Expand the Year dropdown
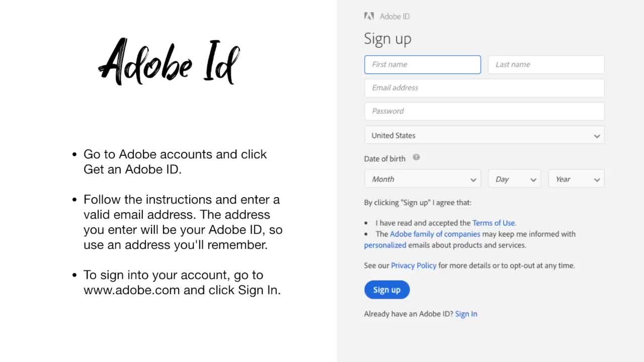The image size is (644, 362). pyautogui.click(x=576, y=179)
